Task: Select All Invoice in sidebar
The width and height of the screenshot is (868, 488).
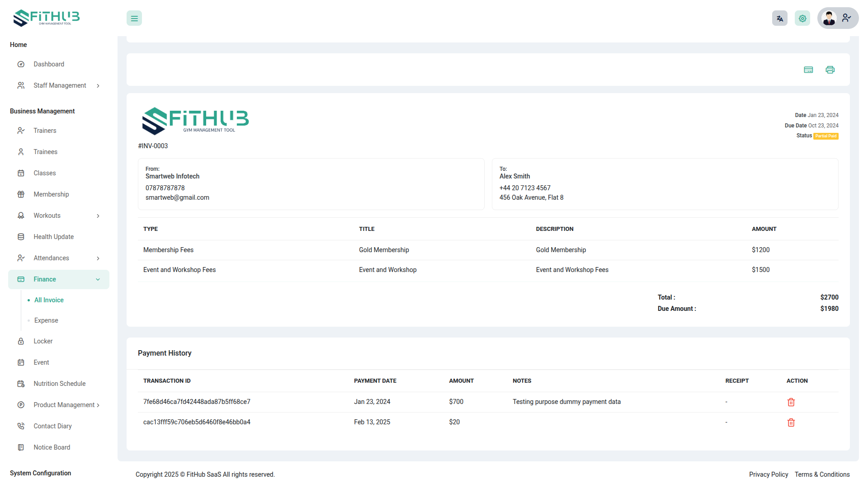Action: tap(49, 300)
